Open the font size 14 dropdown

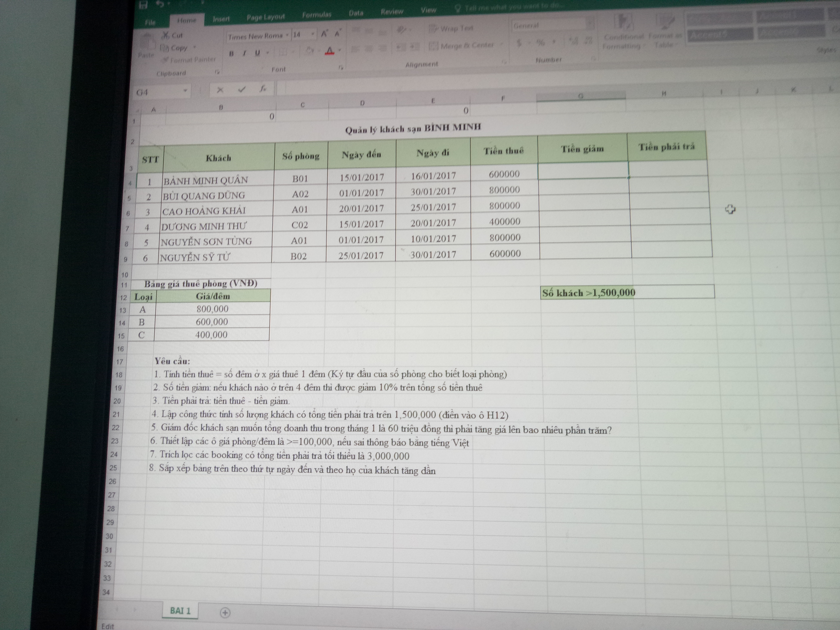click(313, 34)
